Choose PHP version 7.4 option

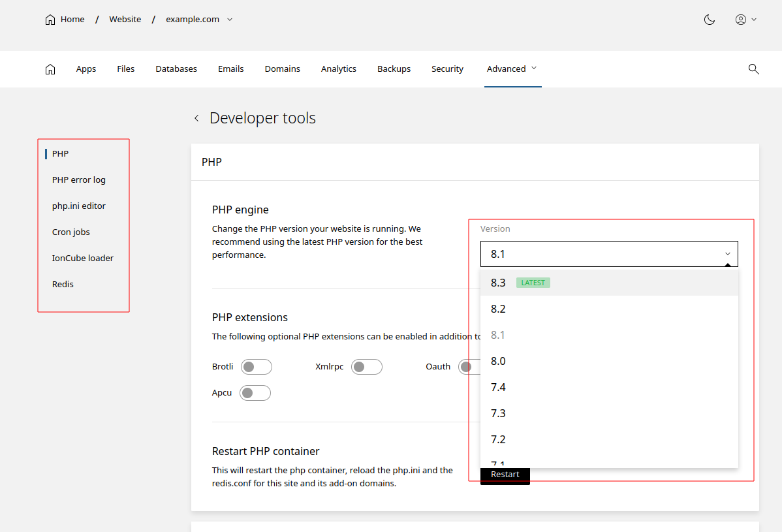[498, 387]
